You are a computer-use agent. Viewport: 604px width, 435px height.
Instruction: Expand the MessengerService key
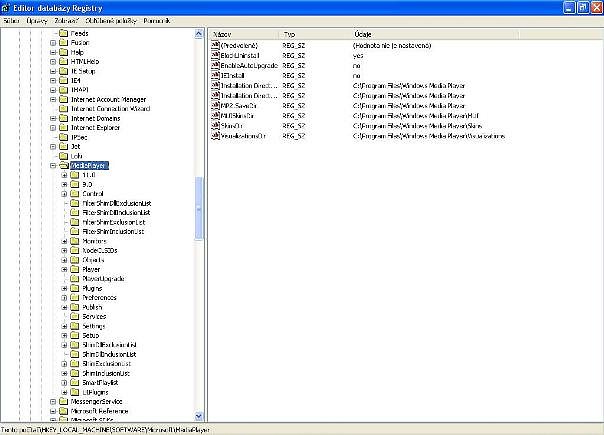coord(53,401)
